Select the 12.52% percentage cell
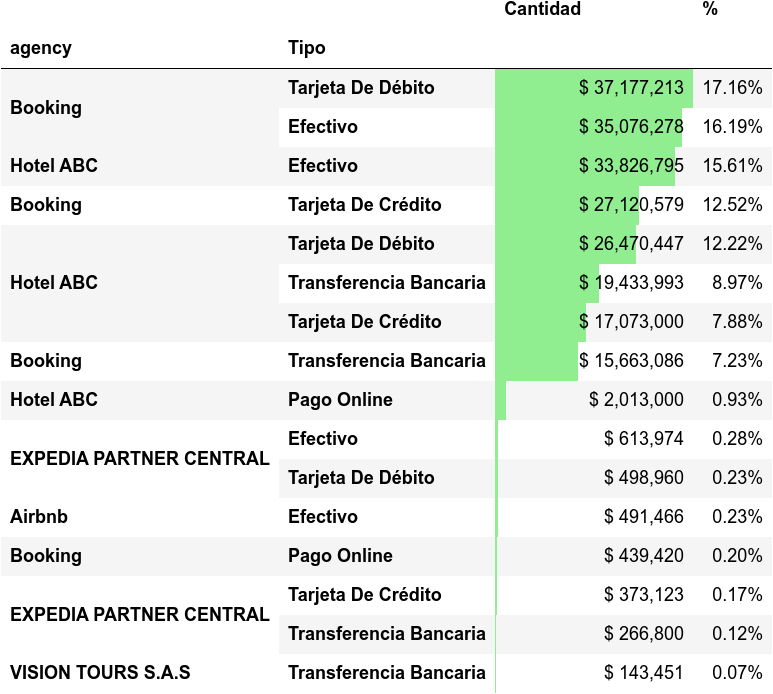 (x=732, y=205)
